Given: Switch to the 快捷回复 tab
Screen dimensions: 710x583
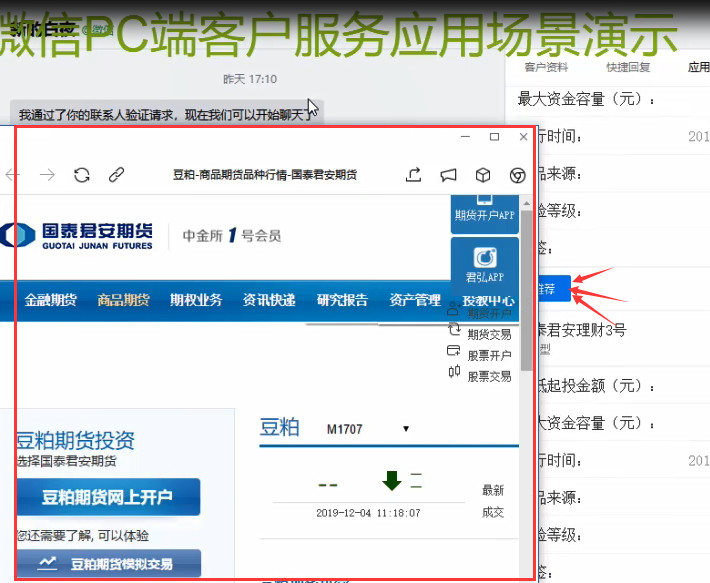Looking at the screenshot, I should click(628, 67).
